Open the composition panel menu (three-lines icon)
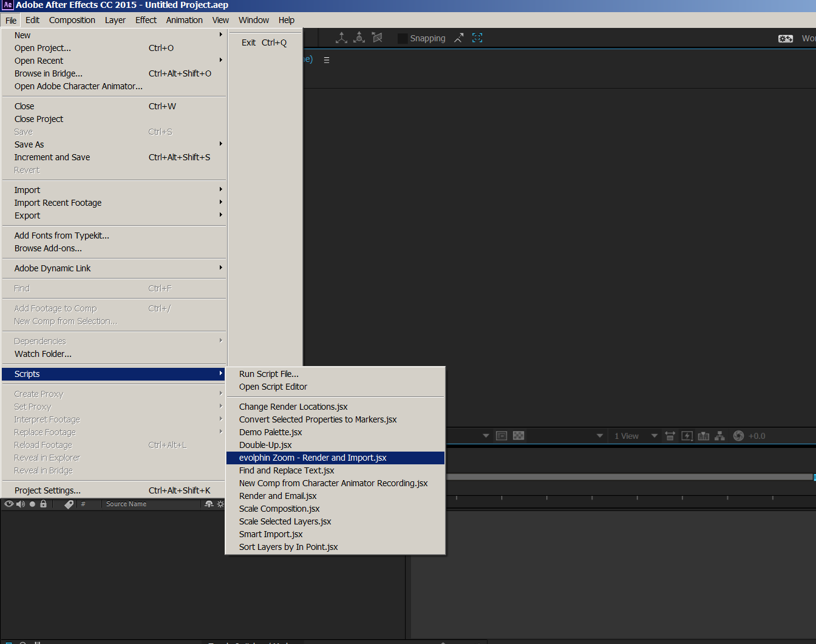The height and width of the screenshot is (644, 816). (327, 60)
